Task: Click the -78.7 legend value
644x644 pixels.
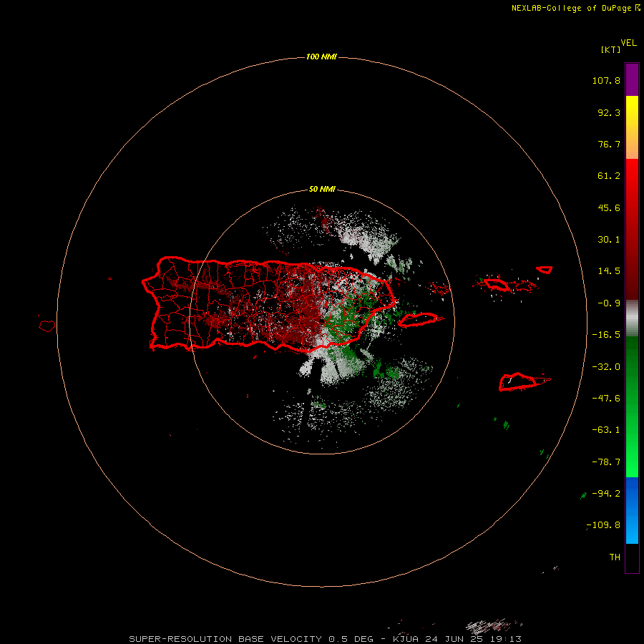Action: coord(606,462)
